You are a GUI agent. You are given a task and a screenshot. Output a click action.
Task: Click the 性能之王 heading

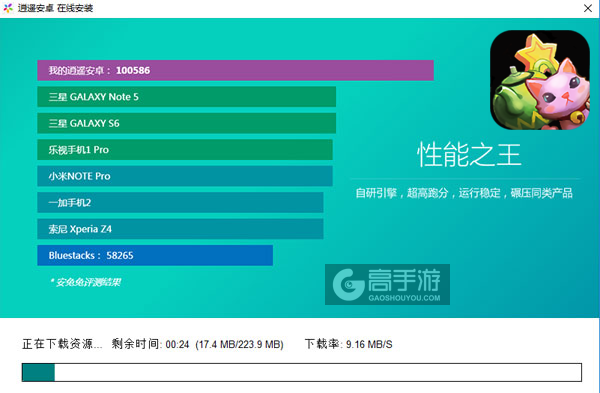click(469, 155)
